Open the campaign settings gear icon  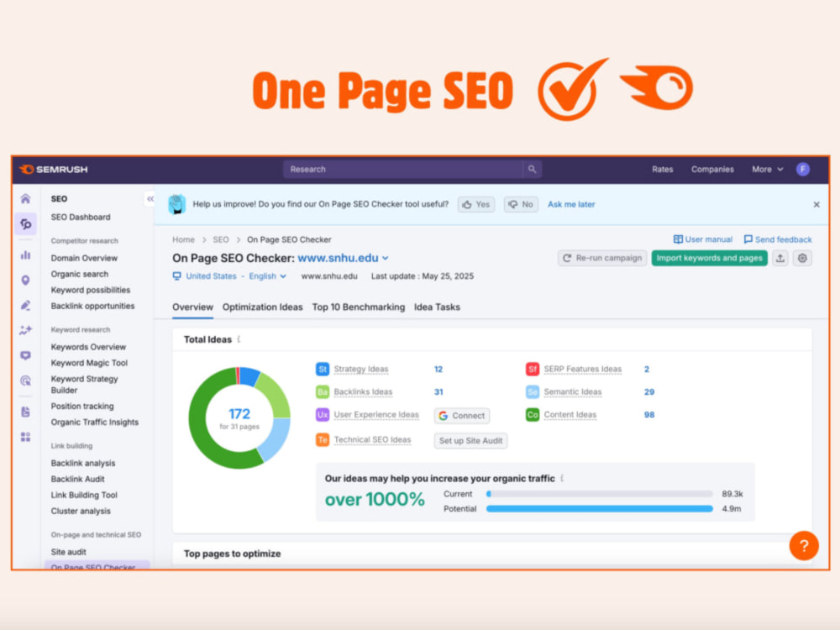[802, 258]
